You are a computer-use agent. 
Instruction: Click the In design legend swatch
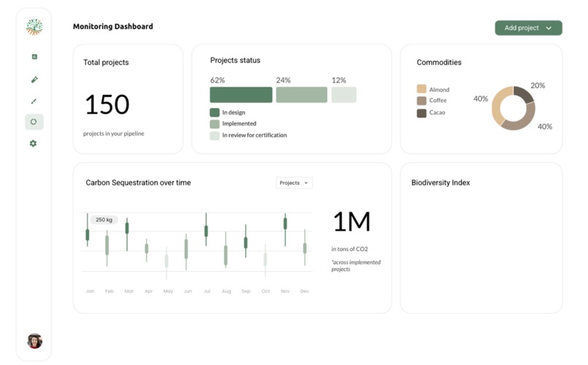214,112
